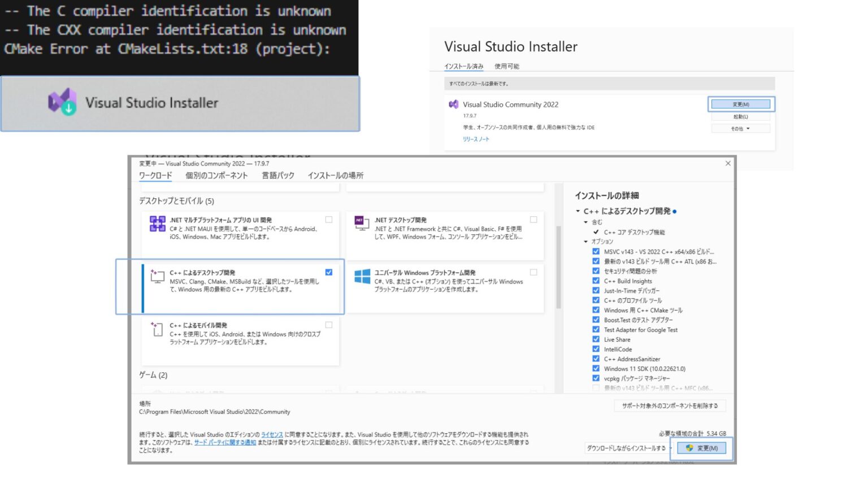The image size is (868, 488).
Task: Click the デスクトップとモバイル (5) heading
Action: point(176,201)
